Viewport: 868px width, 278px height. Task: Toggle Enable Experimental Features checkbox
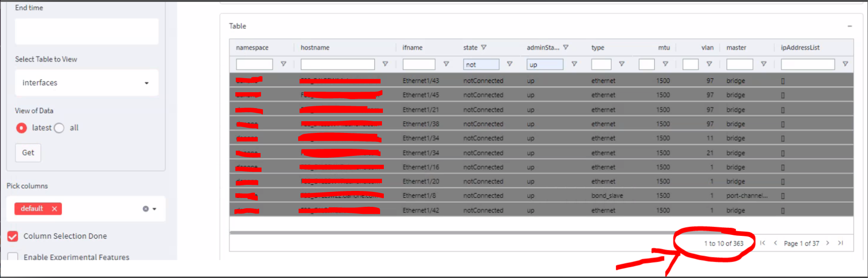(x=13, y=256)
